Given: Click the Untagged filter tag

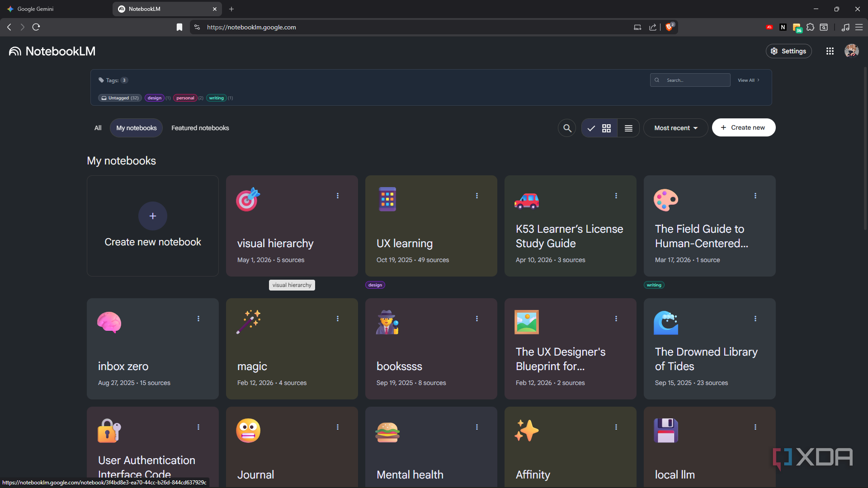Looking at the screenshot, I should click(x=120, y=98).
